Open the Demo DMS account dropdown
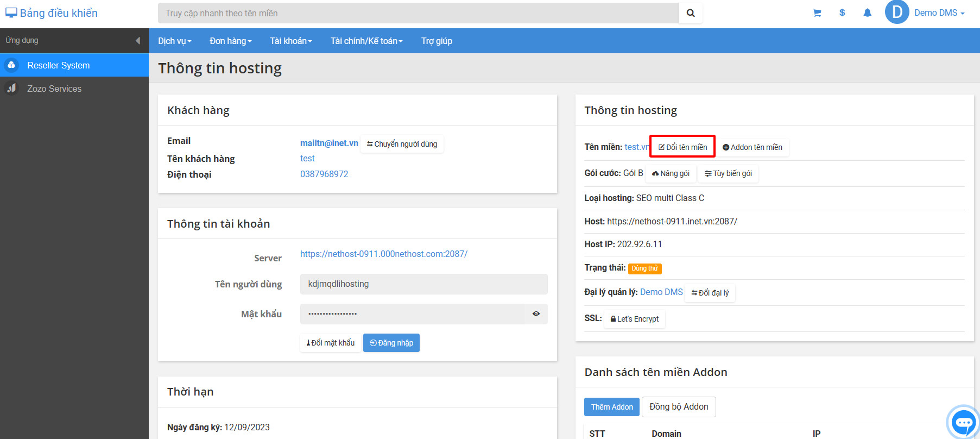Viewport: 980px width, 439px height. tap(939, 12)
